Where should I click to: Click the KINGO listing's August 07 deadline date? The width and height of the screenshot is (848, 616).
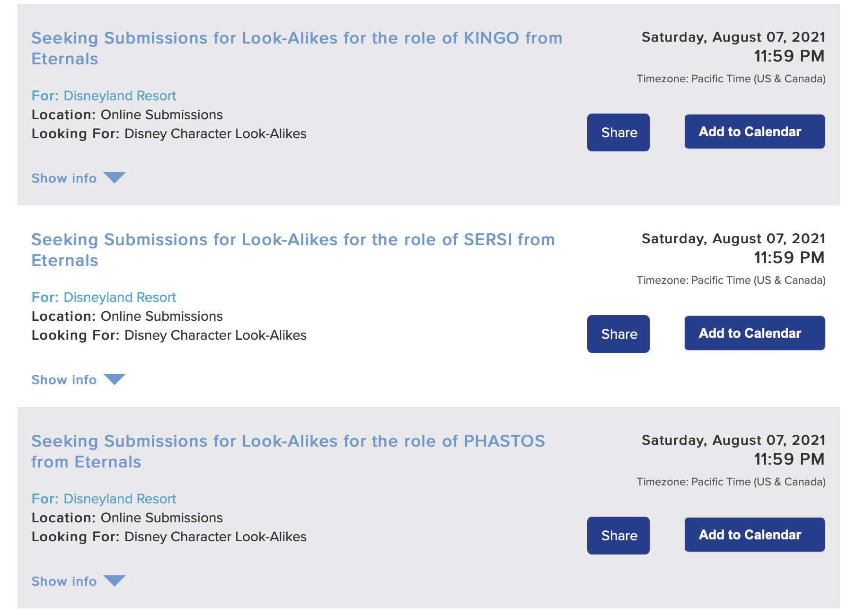[x=733, y=37]
